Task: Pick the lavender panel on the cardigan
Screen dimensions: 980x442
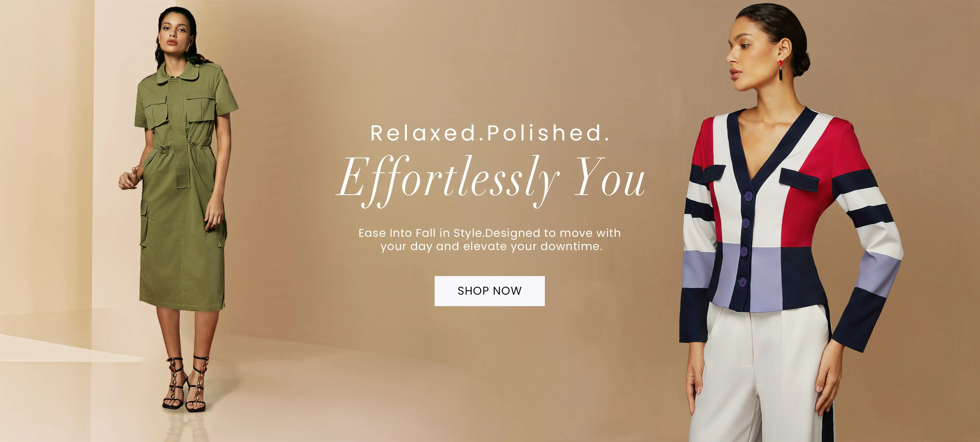Action: [765, 279]
